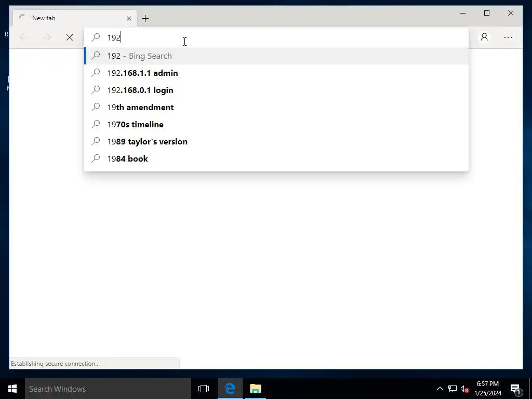Click the Search Windows taskbar box
Screen dimensions: 532x399
[x=108, y=389]
